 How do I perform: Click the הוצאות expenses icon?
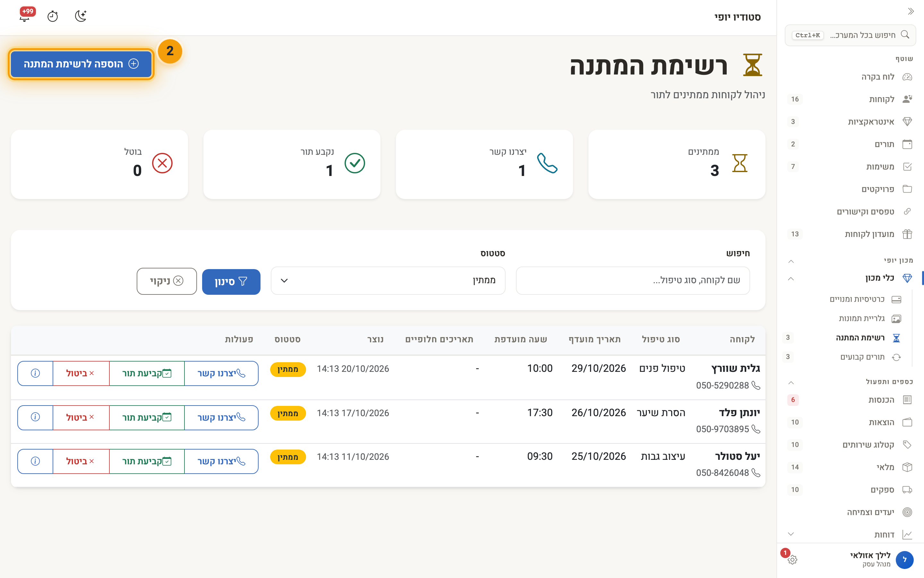pos(907,422)
